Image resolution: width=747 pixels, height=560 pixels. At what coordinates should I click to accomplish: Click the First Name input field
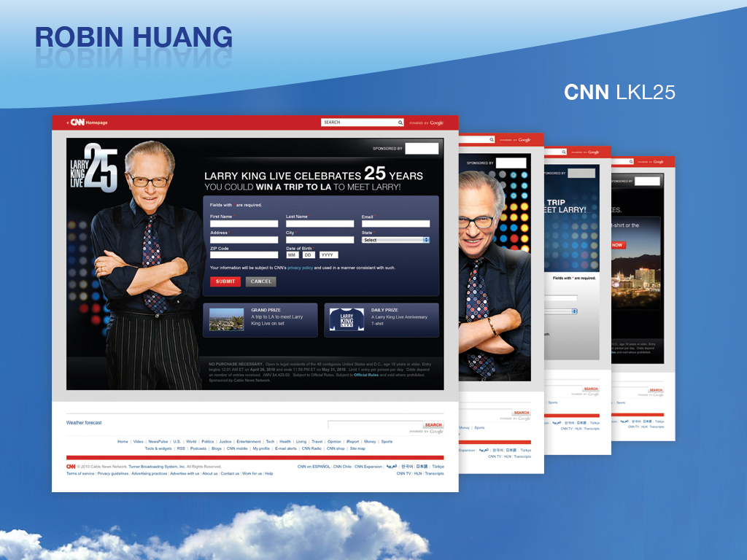click(244, 224)
